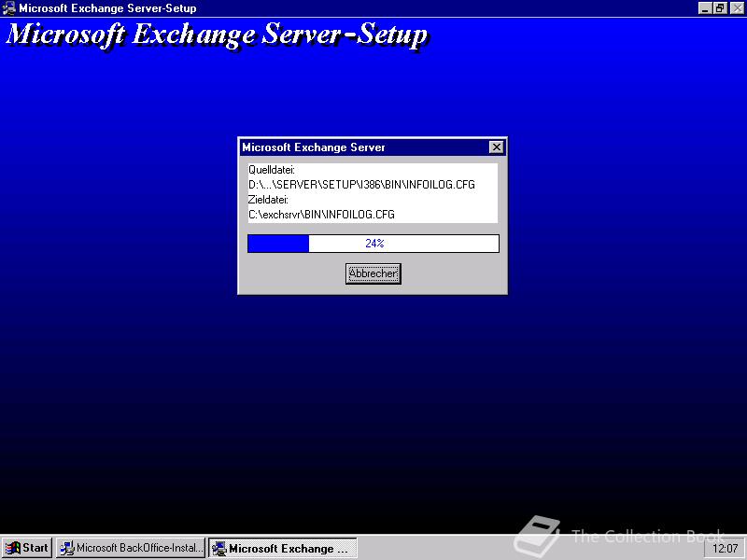This screenshot has height=560, width=747.
Task: Click the 24% progress bar
Action: tap(373, 244)
